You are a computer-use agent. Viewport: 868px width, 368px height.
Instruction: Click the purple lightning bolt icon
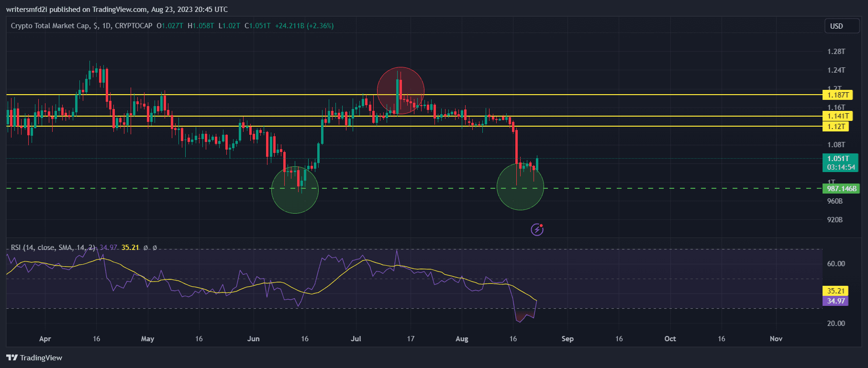pos(537,230)
